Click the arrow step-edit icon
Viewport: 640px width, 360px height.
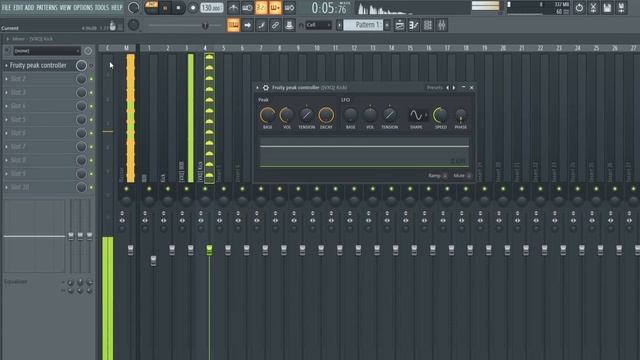coord(247,25)
